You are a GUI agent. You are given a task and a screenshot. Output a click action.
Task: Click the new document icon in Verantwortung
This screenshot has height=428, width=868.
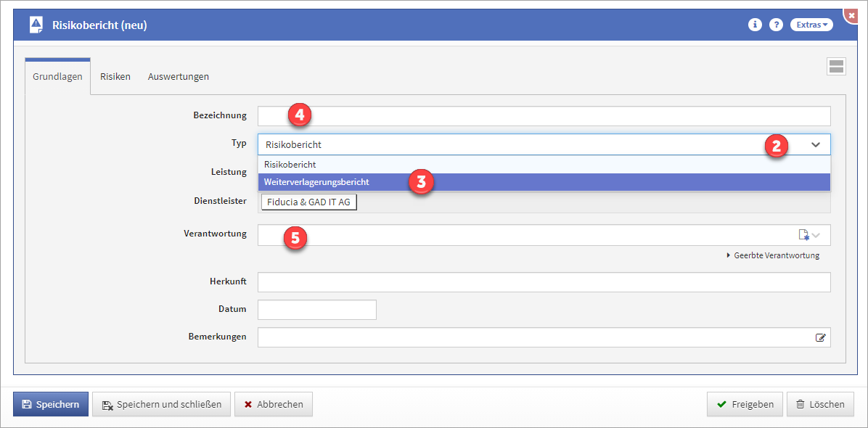tap(803, 234)
